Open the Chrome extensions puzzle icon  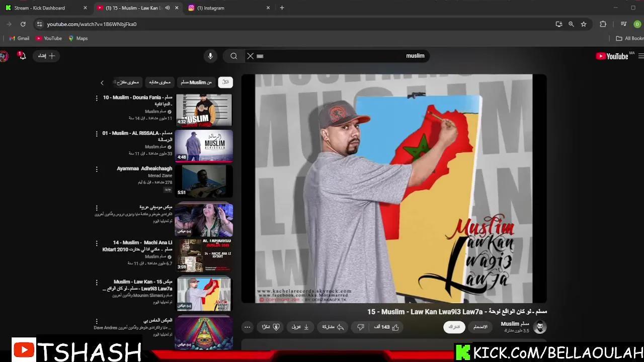point(603,24)
